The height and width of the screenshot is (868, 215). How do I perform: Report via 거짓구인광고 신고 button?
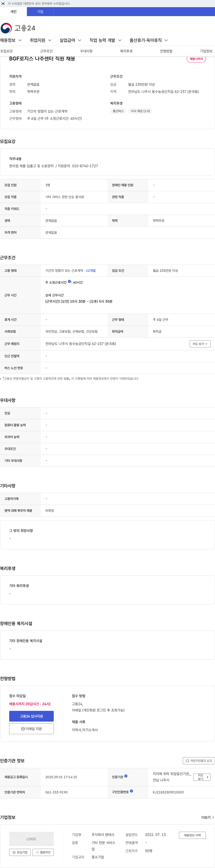click(x=199, y=761)
